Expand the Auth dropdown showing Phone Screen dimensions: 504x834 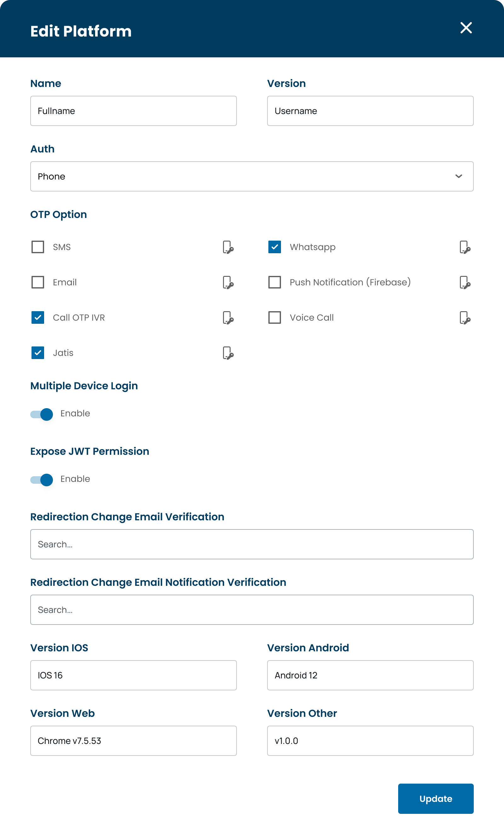252,176
